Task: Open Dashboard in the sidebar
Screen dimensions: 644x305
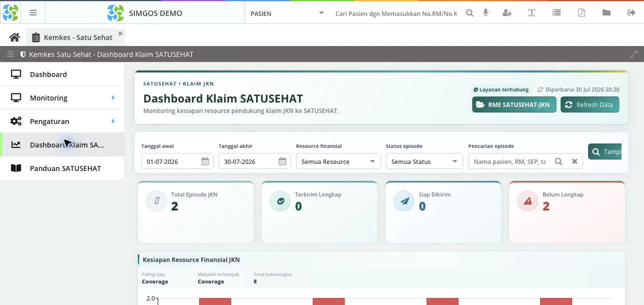Action: pyautogui.click(x=62, y=74)
